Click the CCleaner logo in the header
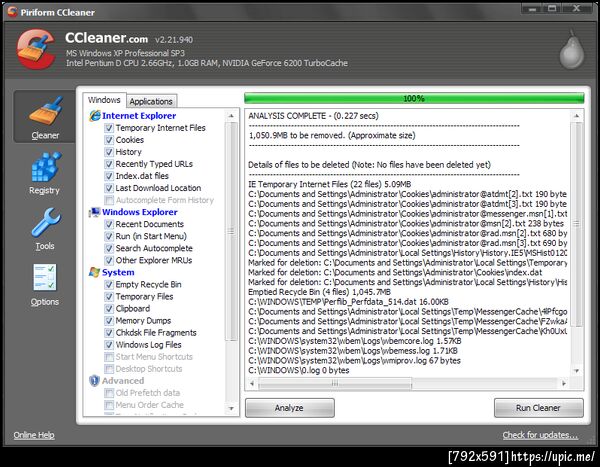Screen dimensions: 600x467 tap(36, 49)
